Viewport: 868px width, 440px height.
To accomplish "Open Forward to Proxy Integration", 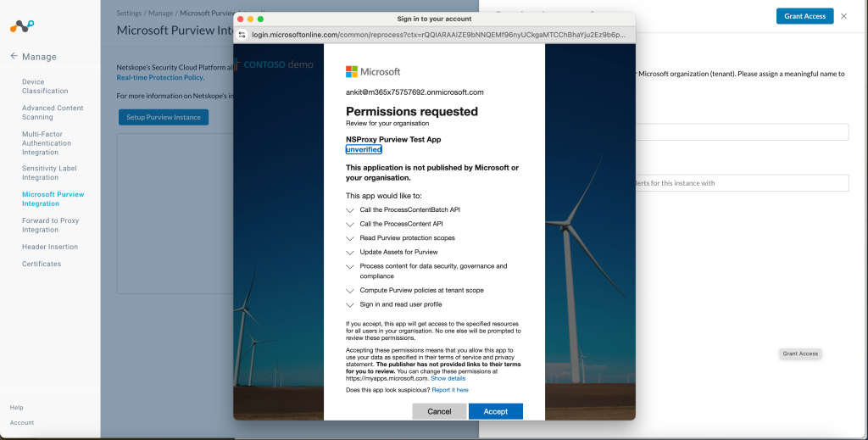I will tap(50, 225).
